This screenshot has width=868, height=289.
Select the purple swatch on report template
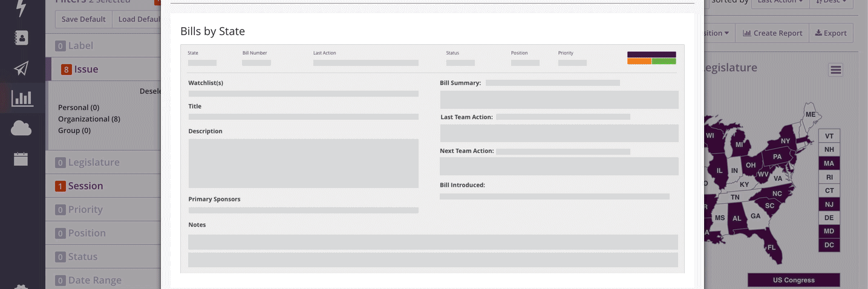(x=651, y=54)
